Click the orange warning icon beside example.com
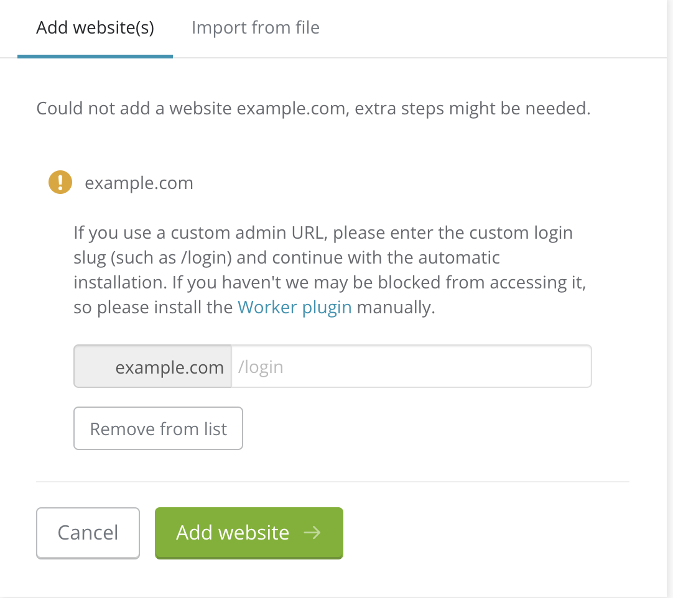Viewport: 674px width, 598px height. click(x=61, y=183)
